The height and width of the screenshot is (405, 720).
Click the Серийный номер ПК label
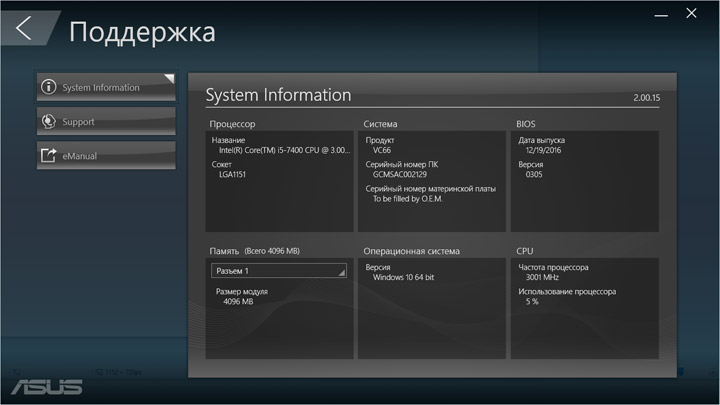point(402,164)
